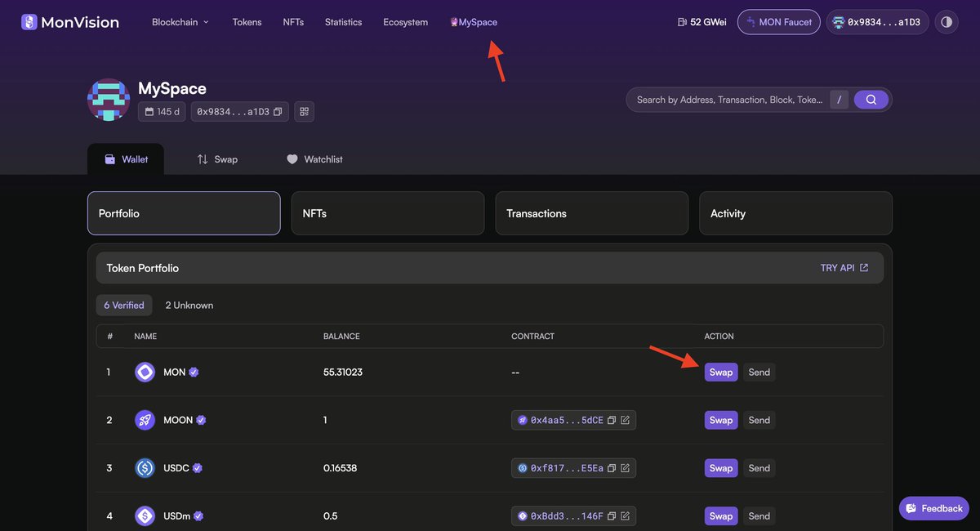Screen dimensions: 980x531
Task: Click the MON token name
Action: (x=174, y=372)
